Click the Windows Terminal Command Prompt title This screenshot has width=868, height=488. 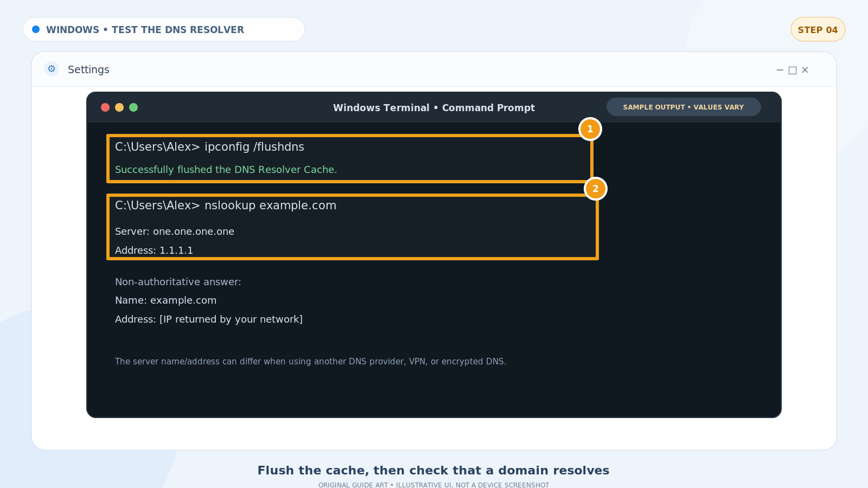434,108
